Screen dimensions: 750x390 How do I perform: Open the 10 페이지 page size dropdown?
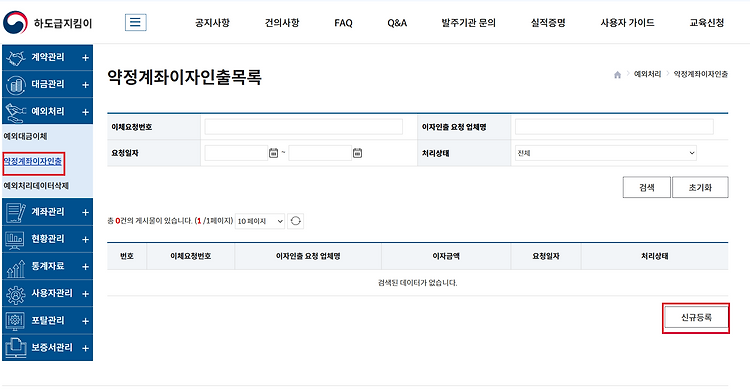click(x=260, y=221)
